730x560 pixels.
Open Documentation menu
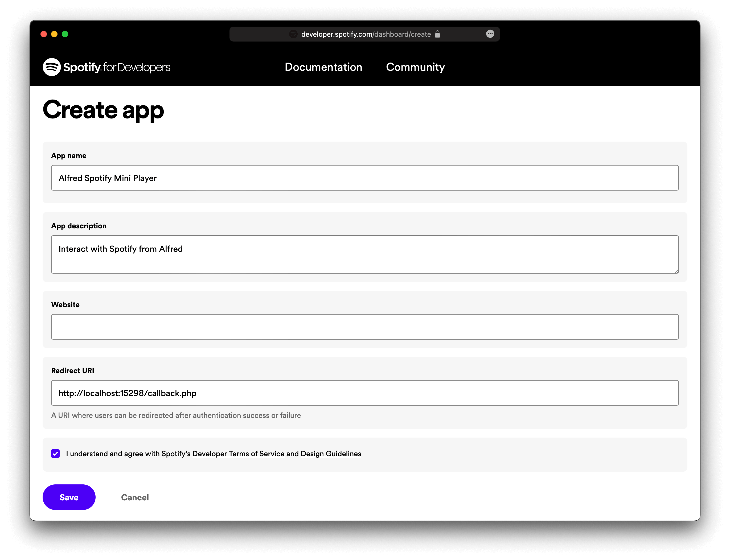click(323, 67)
